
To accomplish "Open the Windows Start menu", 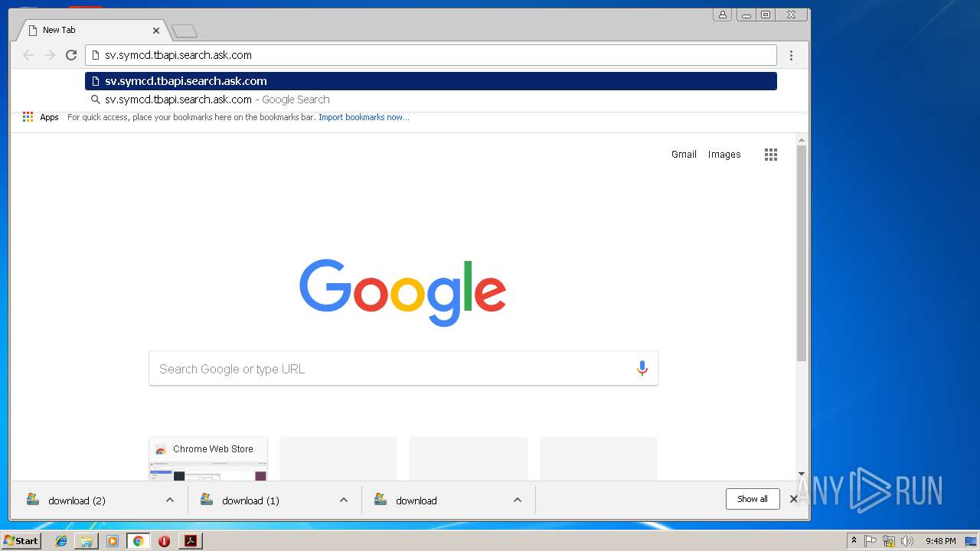I will [x=21, y=541].
